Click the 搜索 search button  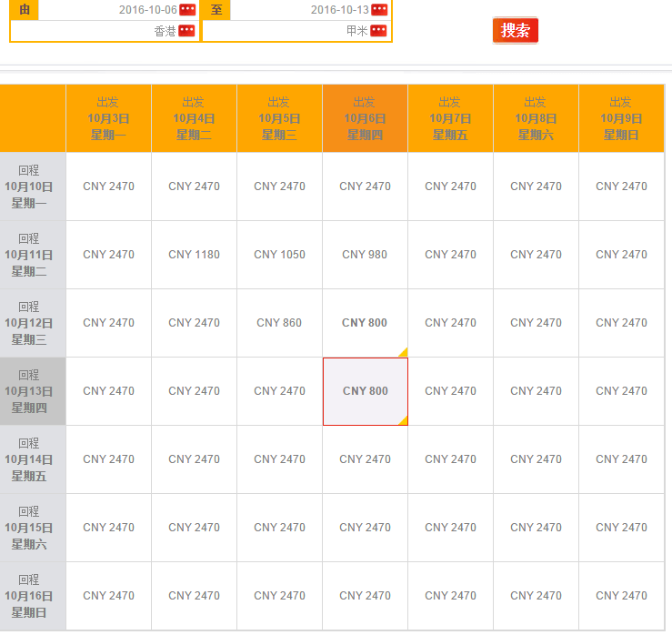tap(516, 30)
